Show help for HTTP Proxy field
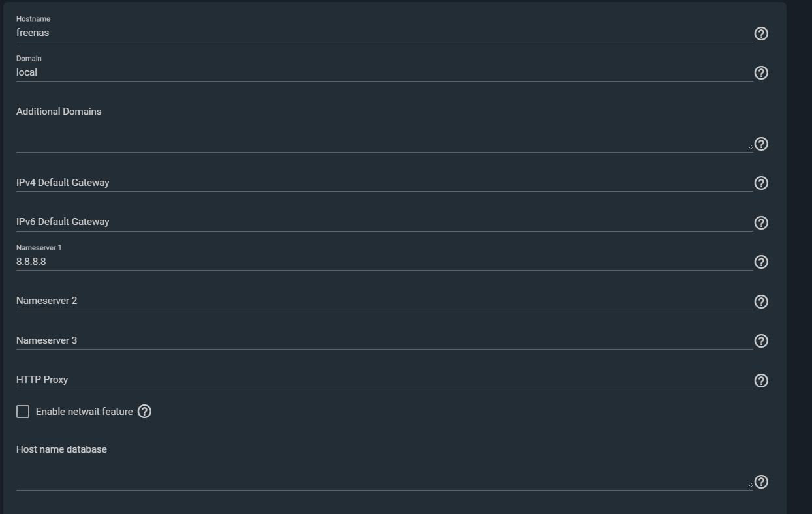Image resolution: width=812 pixels, height=514 pixels. pos(761,381)
